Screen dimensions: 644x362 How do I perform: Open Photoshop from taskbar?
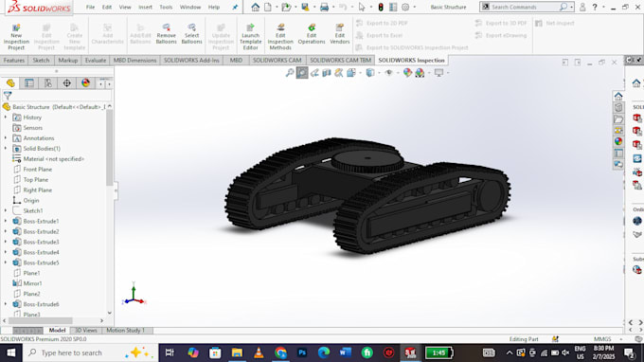[x=302, y=353]
